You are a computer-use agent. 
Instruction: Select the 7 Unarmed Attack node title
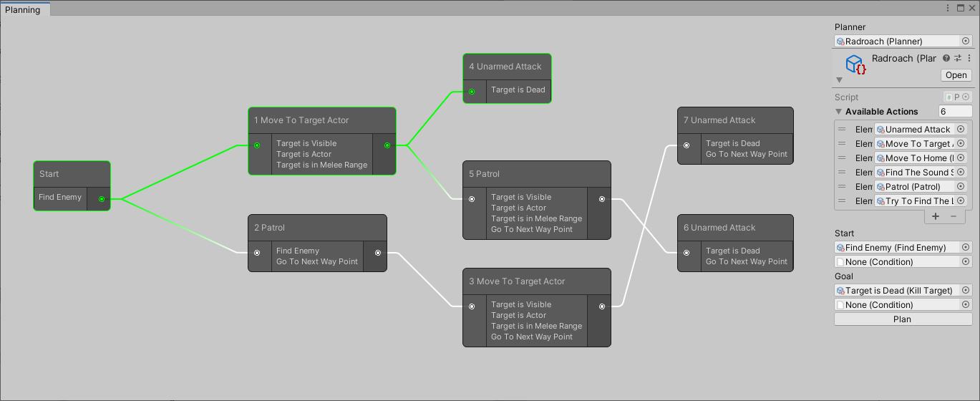tap(719, 120)
